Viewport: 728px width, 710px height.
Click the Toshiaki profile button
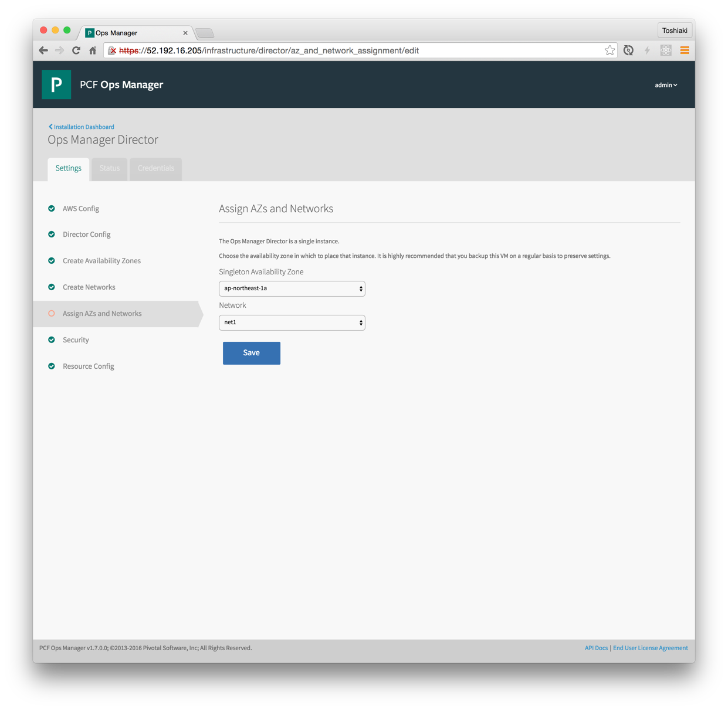click(x=675, y=30)
